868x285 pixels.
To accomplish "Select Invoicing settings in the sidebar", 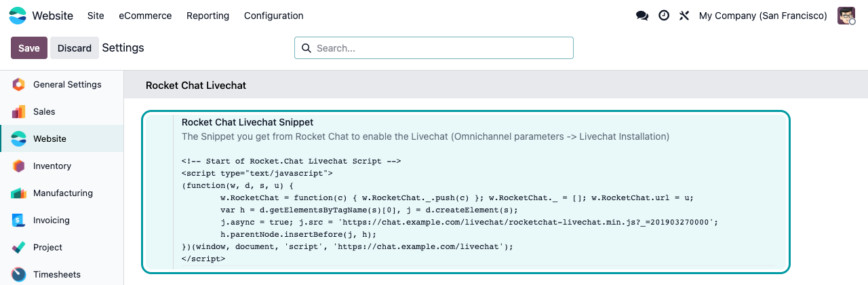I will pyautogui.click(x=62, y=221).
